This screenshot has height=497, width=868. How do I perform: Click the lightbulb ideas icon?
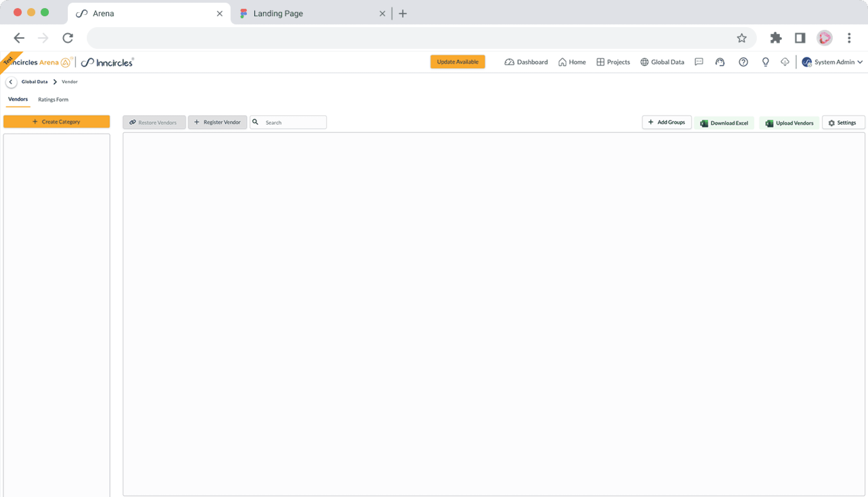(765, 62)
